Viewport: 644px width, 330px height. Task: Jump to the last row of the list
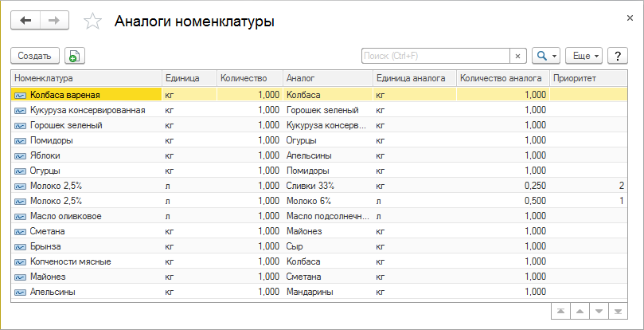tap(618, 310)
